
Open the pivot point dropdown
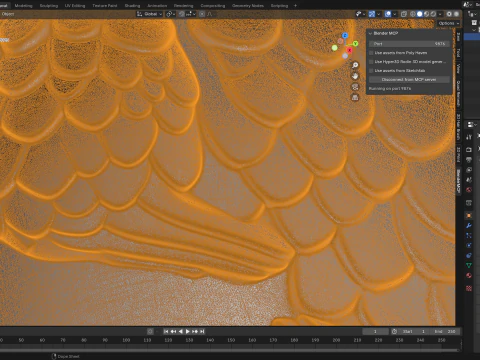click(x=171, y=14)
